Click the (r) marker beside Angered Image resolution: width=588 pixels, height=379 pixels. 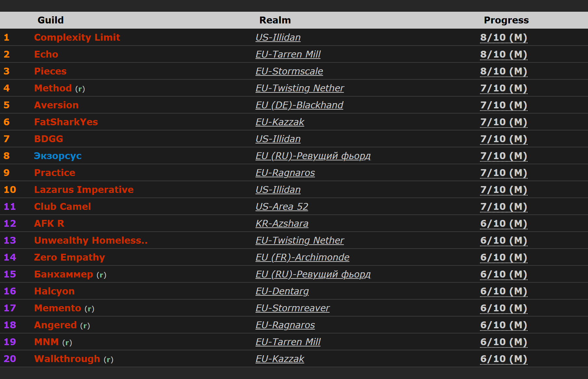pyautogui.click(x=85, y=326)
